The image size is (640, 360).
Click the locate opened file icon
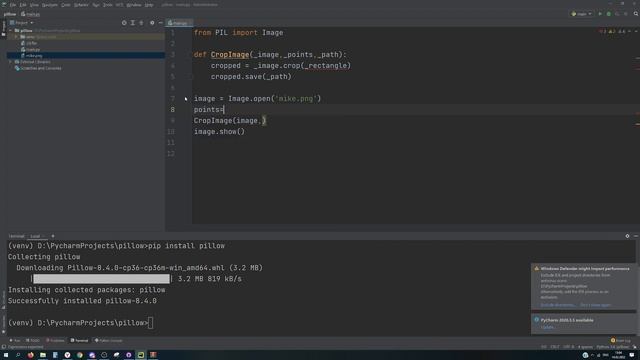point(124,23)
